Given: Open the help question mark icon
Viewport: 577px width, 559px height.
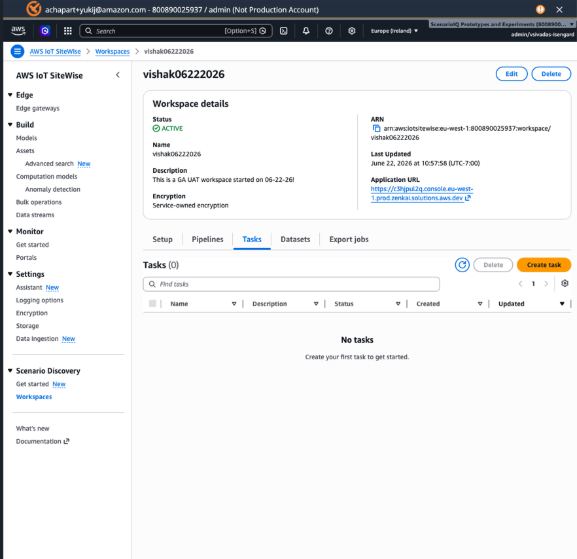Looking at the screenshot, I should [329, 31].
